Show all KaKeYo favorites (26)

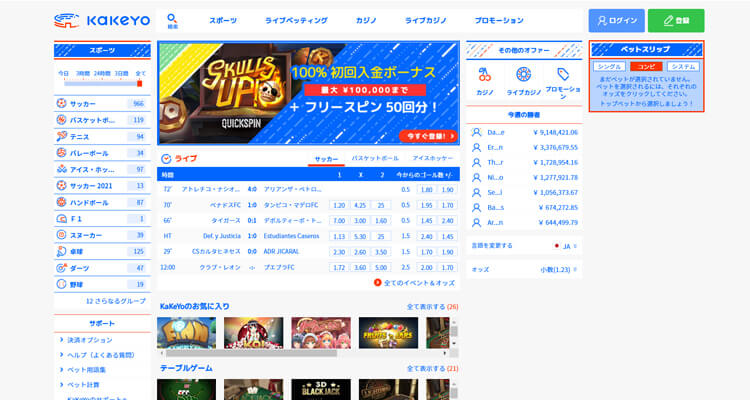(432, 307)
